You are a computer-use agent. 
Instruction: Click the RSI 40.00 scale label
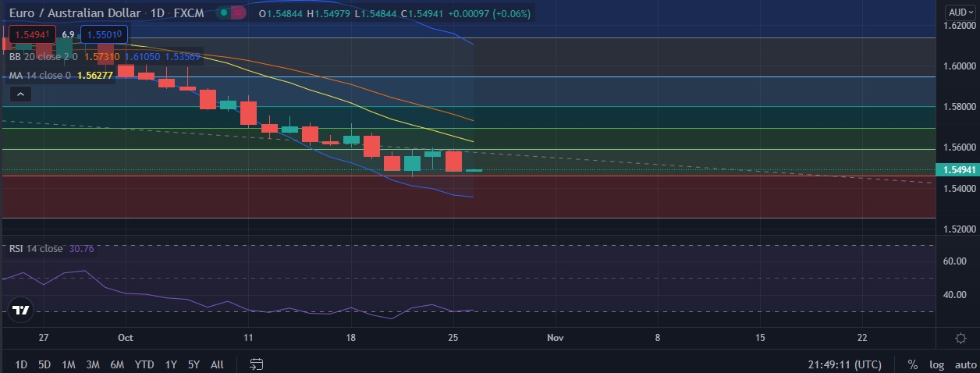[x=955, y=295]
